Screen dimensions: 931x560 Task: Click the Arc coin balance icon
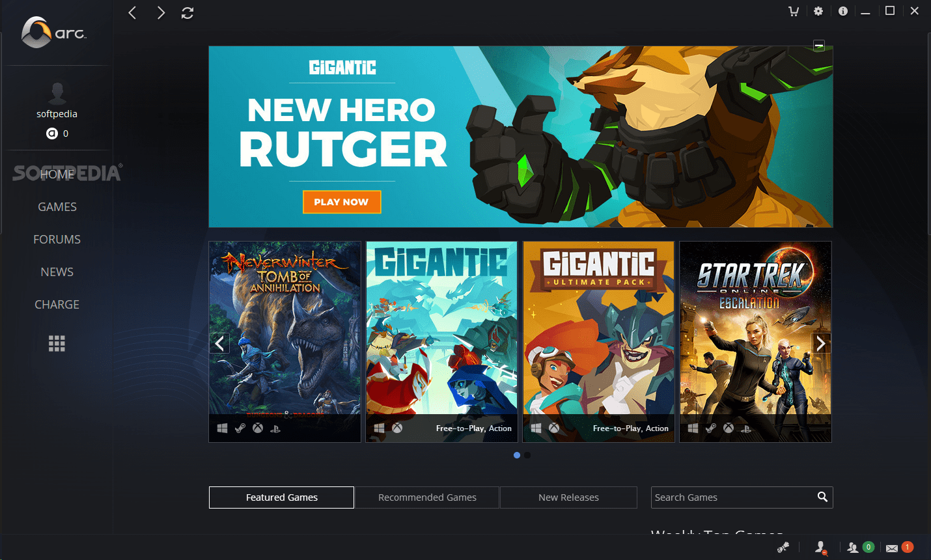tap(52, 133)
